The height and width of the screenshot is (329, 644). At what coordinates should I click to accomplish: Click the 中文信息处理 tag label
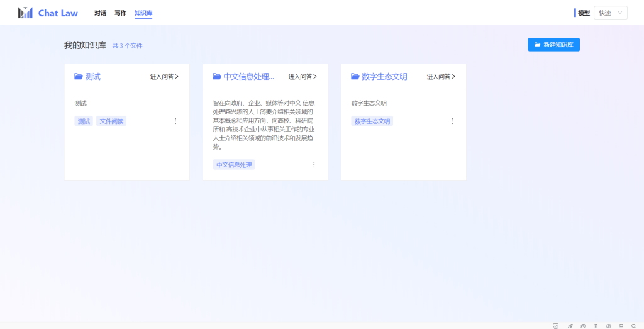[x=234, y=165]
